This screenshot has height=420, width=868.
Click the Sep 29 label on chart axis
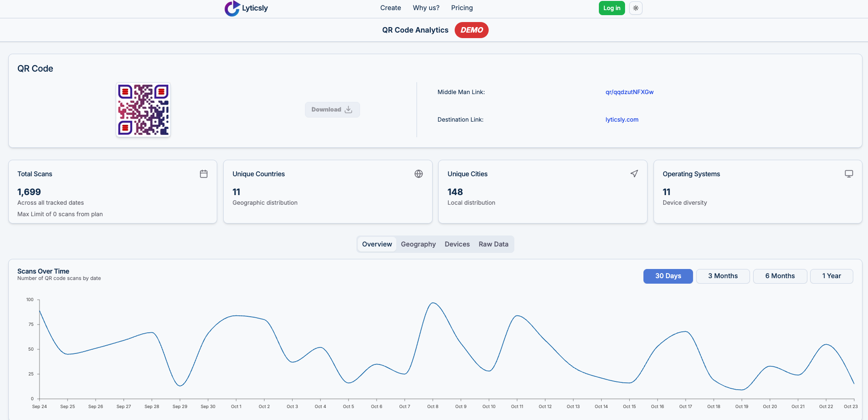coord(180,407)
